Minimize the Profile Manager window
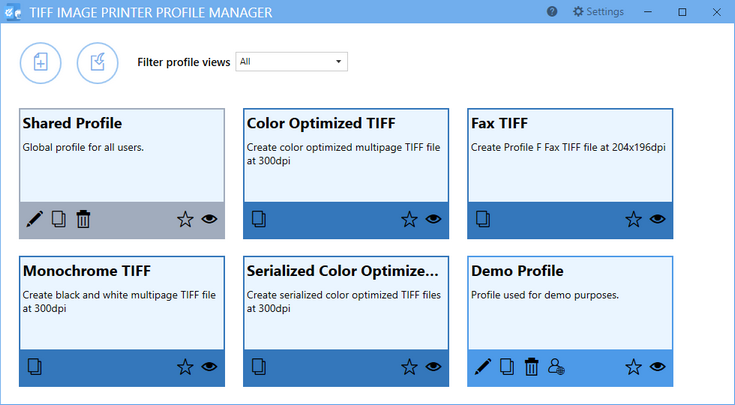This screenshot has width=735, height=405. click(648, 12)
